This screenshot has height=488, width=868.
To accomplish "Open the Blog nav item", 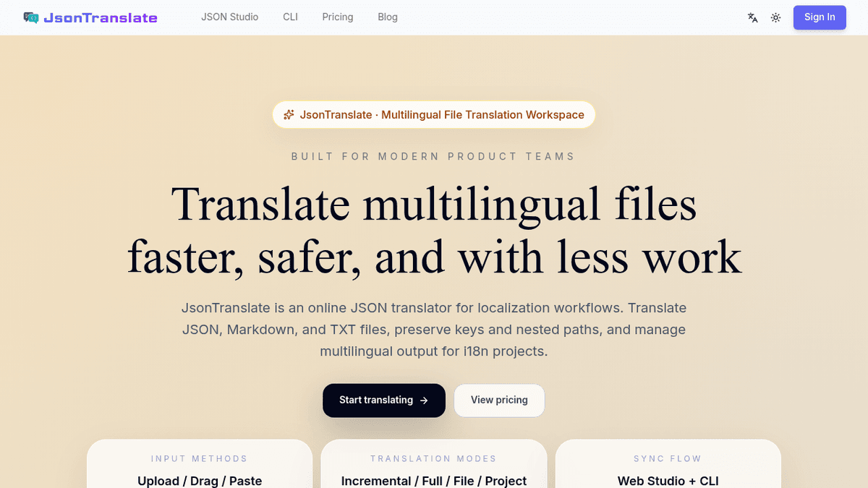I will (x=388, y=17).
